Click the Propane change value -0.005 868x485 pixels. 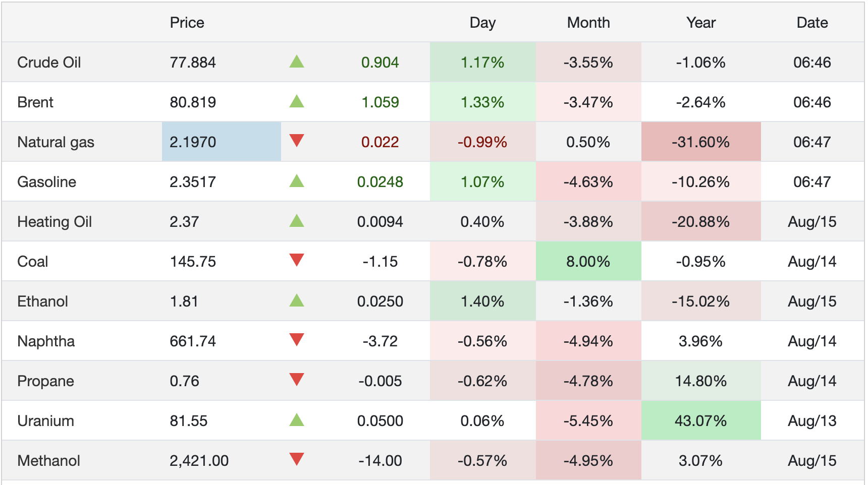pyautogui.click(x=380, y=381)
